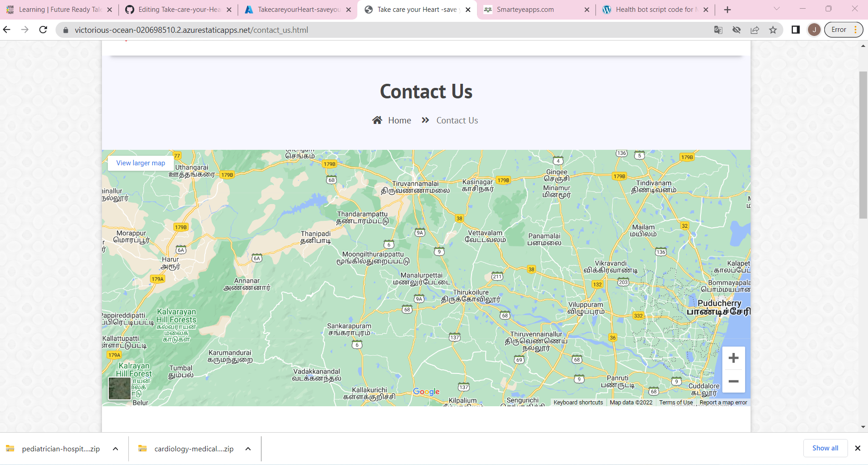The height and width of the screenshot is (465, 868).
Task: Zoom in on the map
Action: (733, 358)
